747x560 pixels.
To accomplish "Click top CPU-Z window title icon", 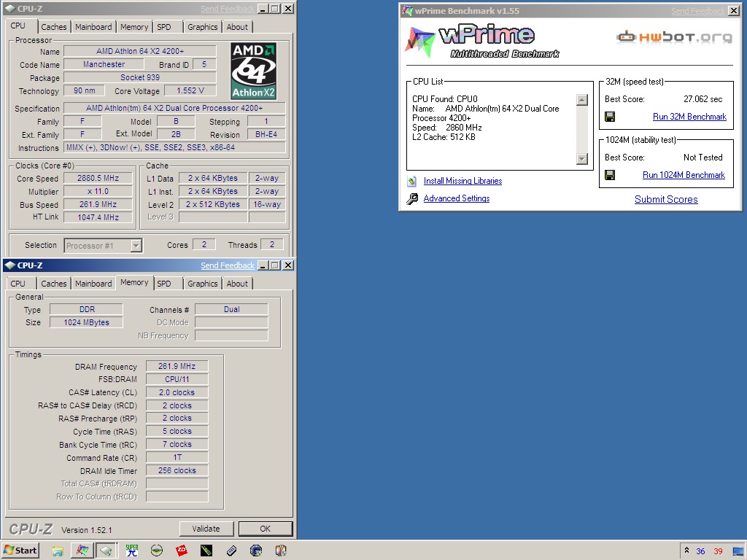I will 10,9.
